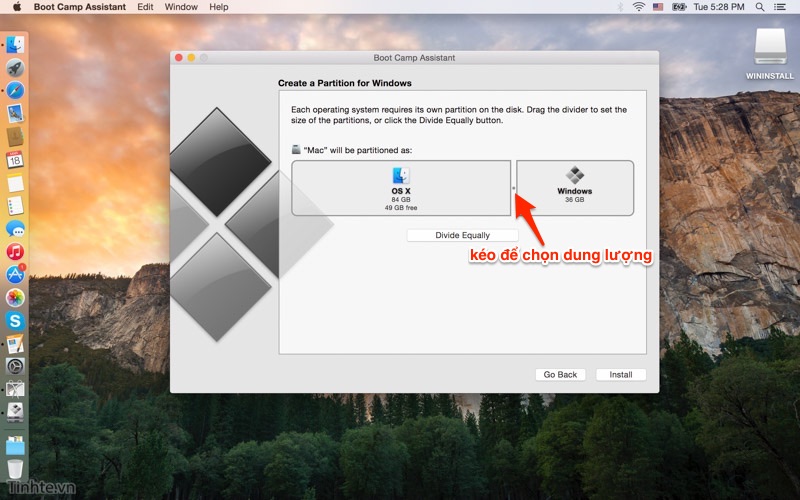Open Safari compass icon in Dock
The image size is (800, 500).
tap(15, 90)
